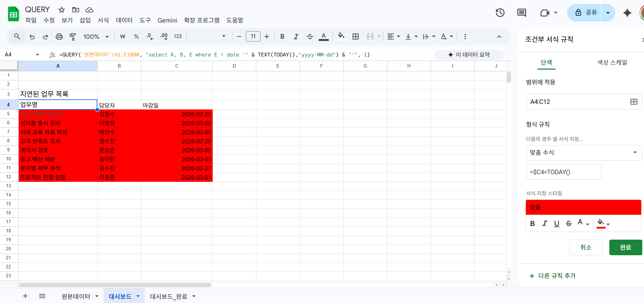Click the Gemini sparkle icon

627,13
